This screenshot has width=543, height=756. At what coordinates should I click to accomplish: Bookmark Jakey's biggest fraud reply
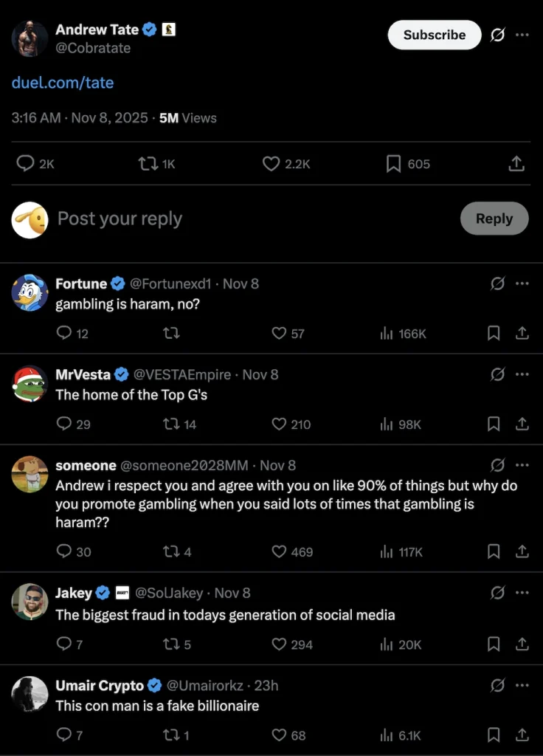[494, 645]
